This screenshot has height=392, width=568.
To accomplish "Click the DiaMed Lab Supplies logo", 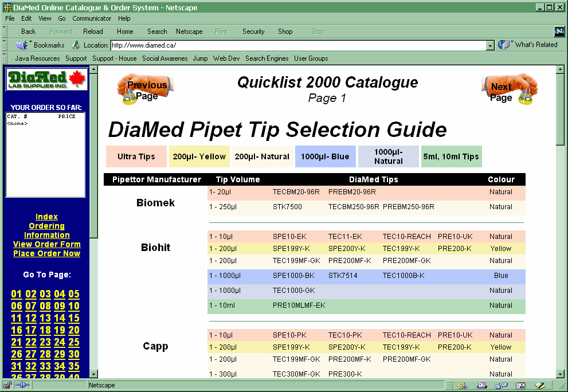I will coord(46,80).
